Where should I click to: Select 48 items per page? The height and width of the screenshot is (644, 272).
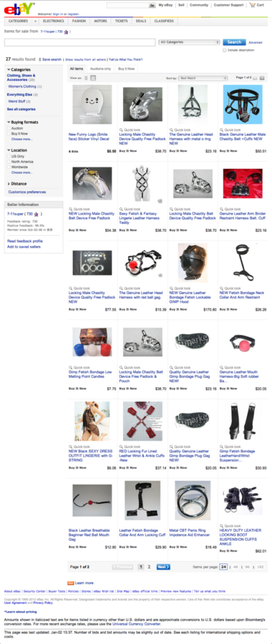click(236, 567)
